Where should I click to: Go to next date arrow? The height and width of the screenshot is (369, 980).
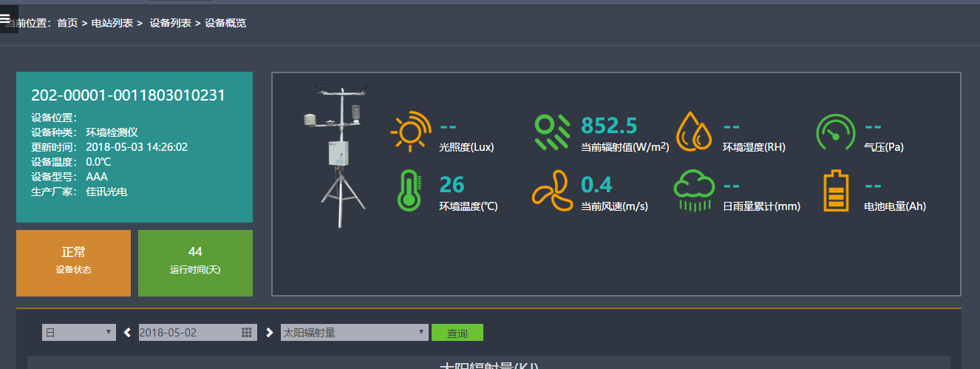point(269,333)
